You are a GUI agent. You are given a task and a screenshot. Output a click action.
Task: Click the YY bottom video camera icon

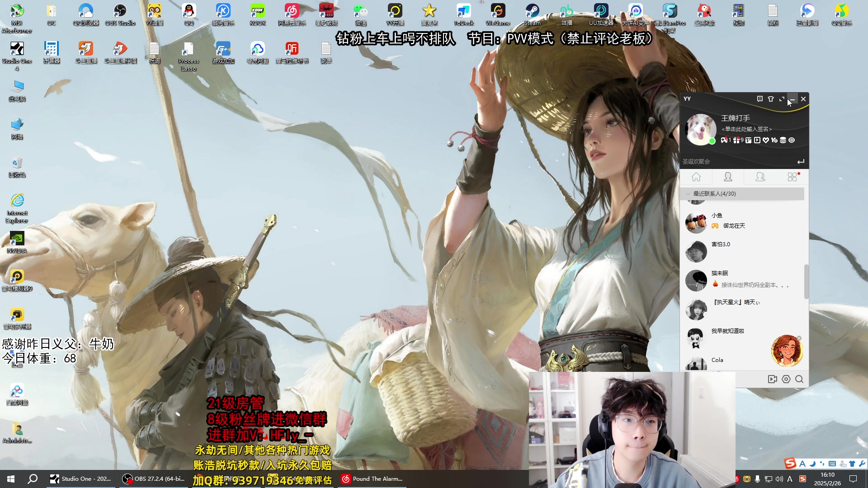click(x=773, y=379)
